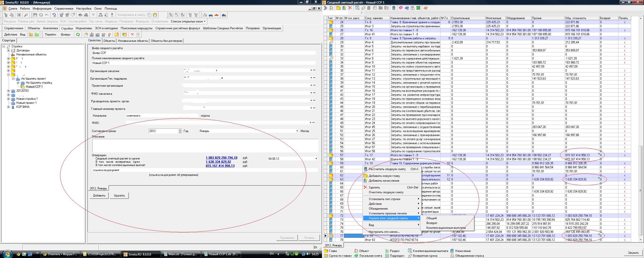Screen dimensions: 644x258
Task: Choose Рассчитать сводную смету in context menu
Action: pyautogui.click(x=392, y=169)
